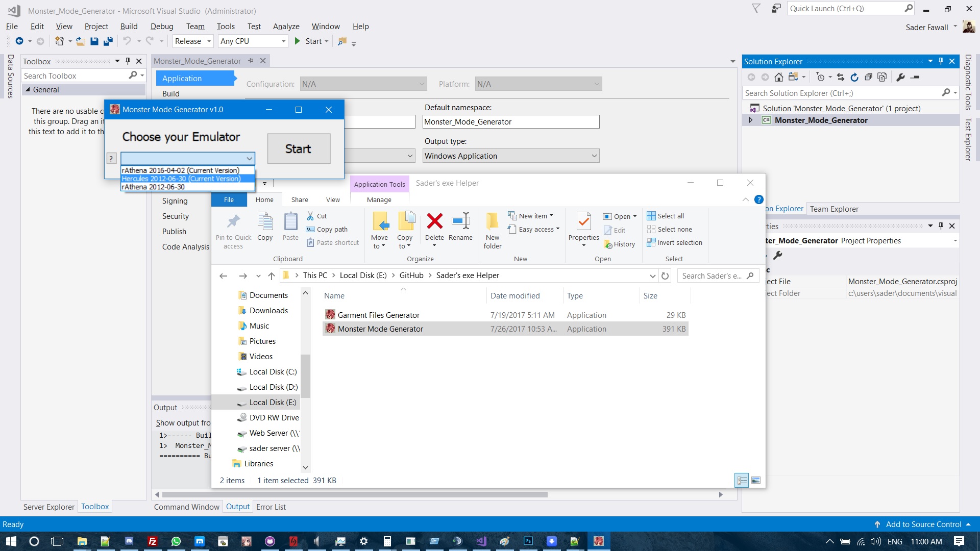Switch to large icons view toggle
The height and width of the screenshot is (551, 980).
point(756,481)
